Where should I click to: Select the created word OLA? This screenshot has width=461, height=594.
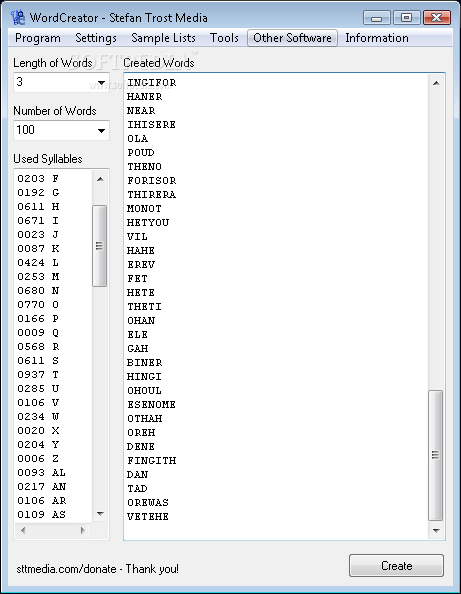138,139
